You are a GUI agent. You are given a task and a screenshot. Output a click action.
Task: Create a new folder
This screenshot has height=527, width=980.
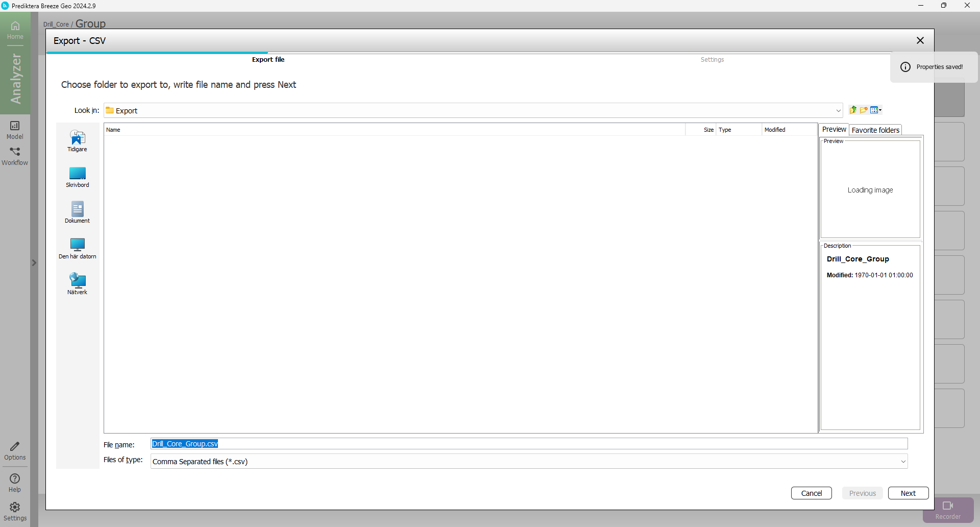tap(864, 110)
